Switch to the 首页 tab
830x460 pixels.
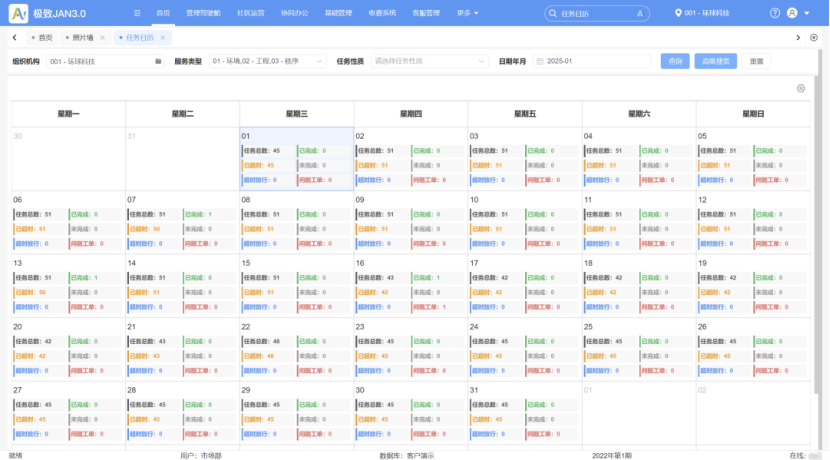(x=42, y=37)
